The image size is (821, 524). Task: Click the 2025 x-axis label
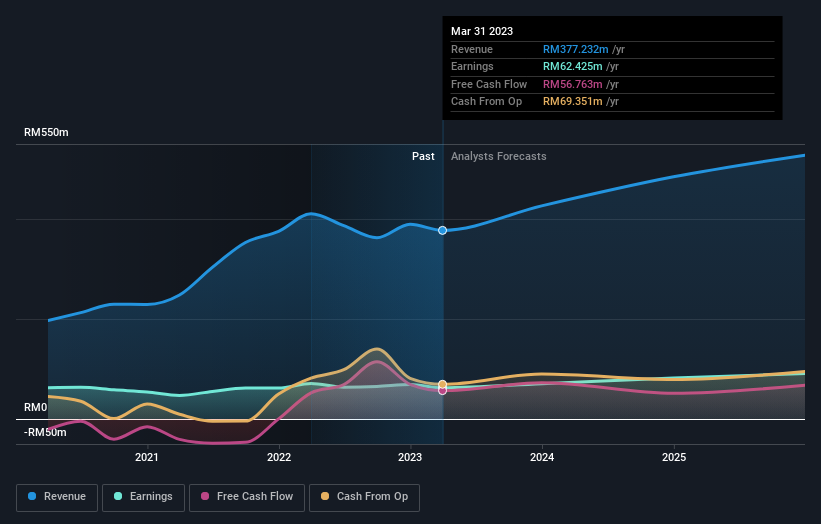click(674, 458)
